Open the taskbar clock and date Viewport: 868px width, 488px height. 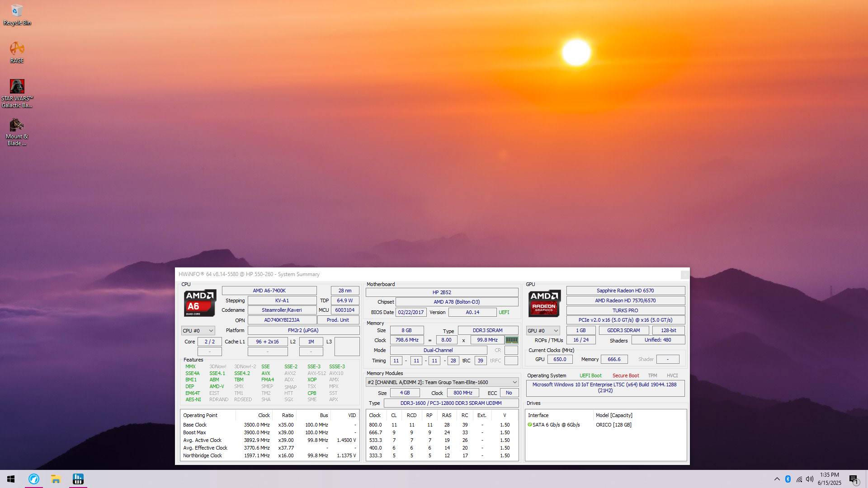(x=830, y=479)
